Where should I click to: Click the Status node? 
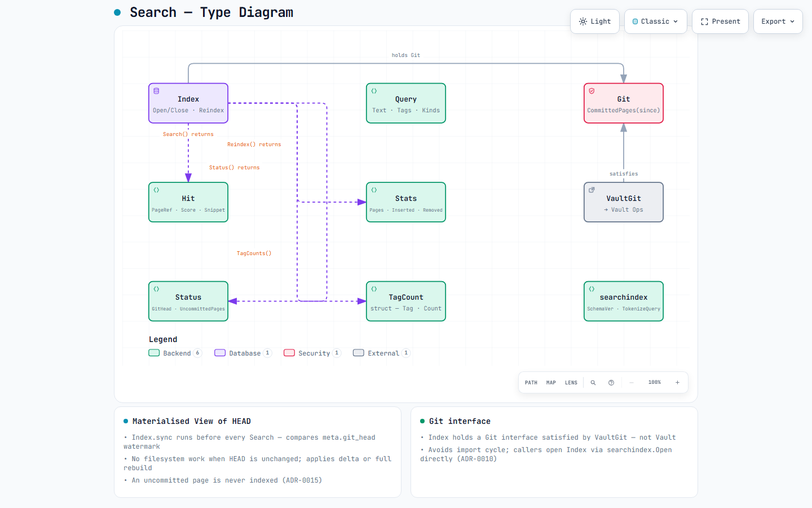188,301
